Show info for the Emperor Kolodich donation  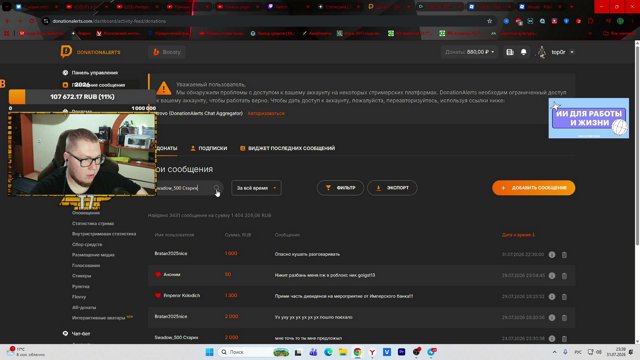(552, 297)
